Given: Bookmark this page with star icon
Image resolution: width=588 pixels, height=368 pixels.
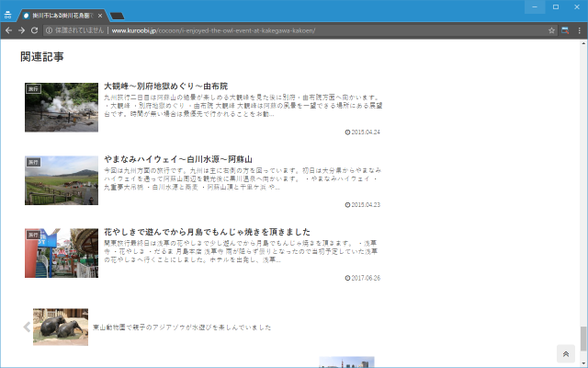Looking at the screenshot, I should point(552,30).
